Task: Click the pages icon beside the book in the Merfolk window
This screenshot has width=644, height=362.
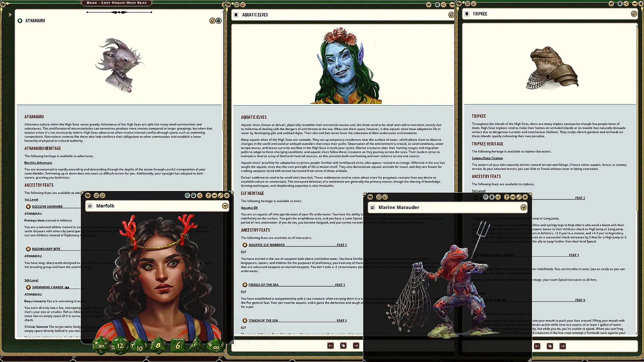Action: [103, 195]
